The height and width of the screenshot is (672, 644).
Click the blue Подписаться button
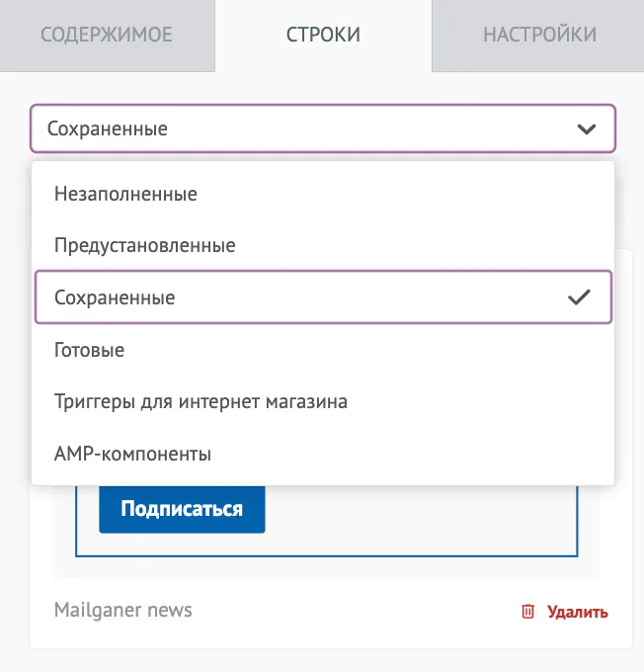pyautogui.click(x=182, y=509)
